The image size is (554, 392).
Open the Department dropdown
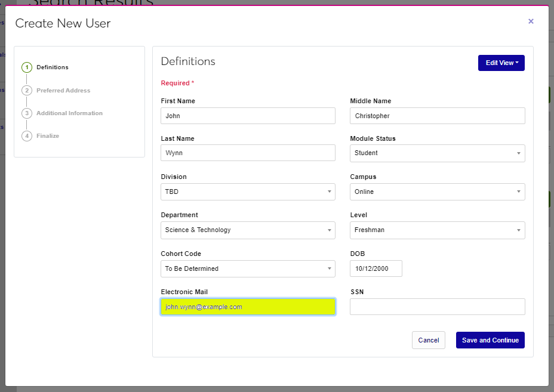point(248,230)
